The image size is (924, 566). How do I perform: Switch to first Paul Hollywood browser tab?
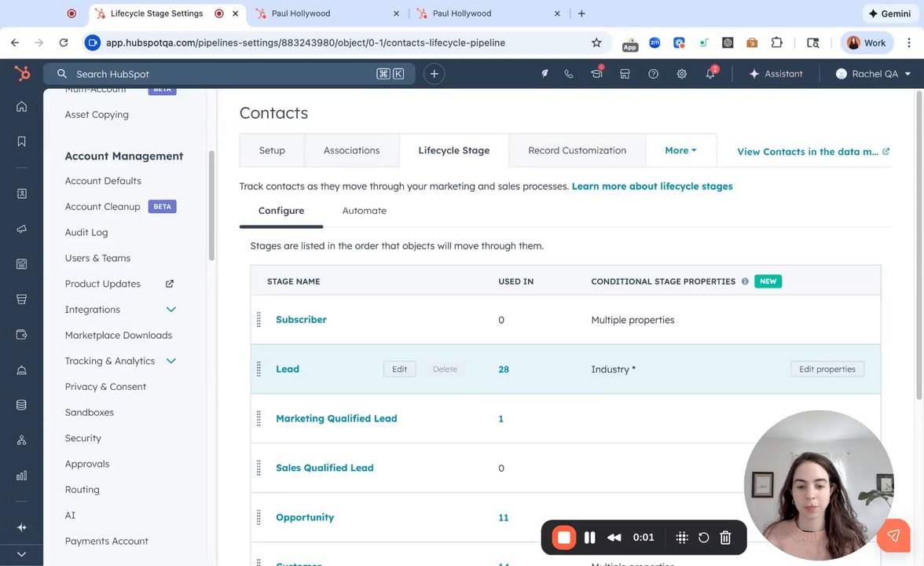click(327, 13)
